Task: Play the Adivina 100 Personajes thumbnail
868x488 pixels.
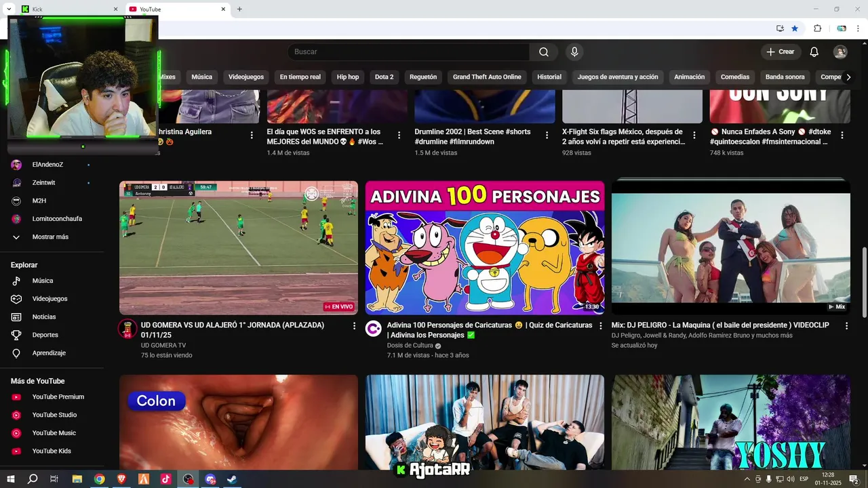Action: 485,247
